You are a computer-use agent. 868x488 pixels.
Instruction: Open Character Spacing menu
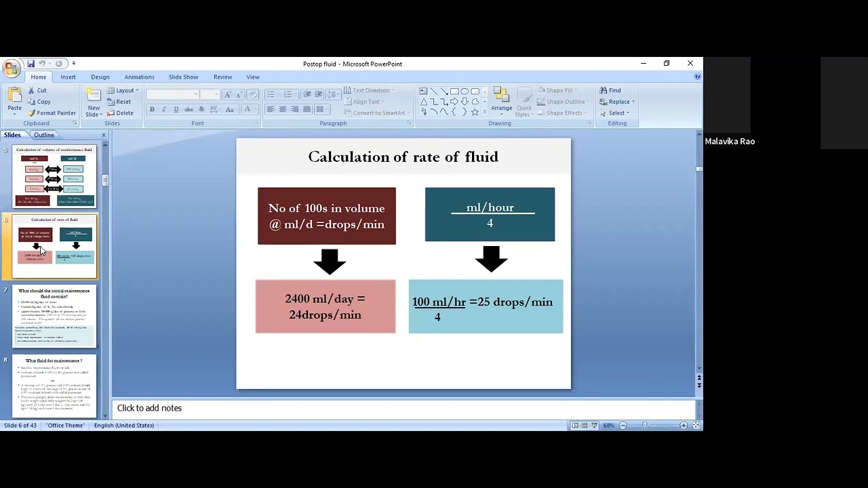point(216,109)
